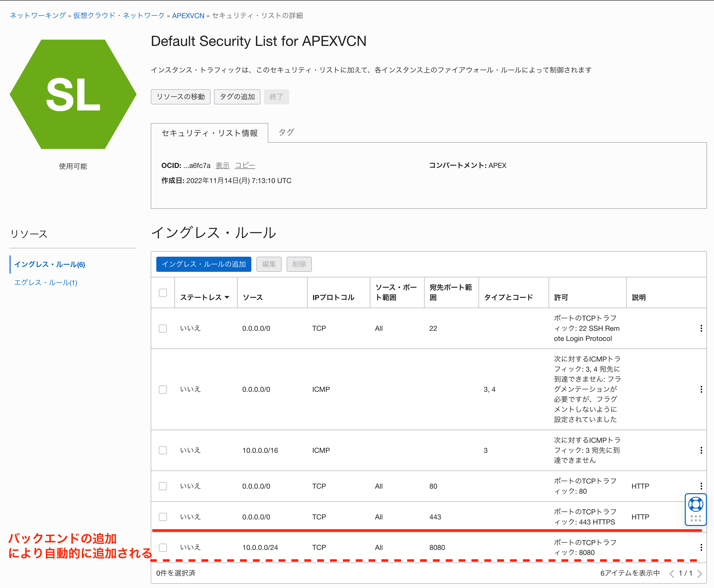
Task: Click the green SL security list hexagon
Action: pyautogui.click(x=73, y=94)
